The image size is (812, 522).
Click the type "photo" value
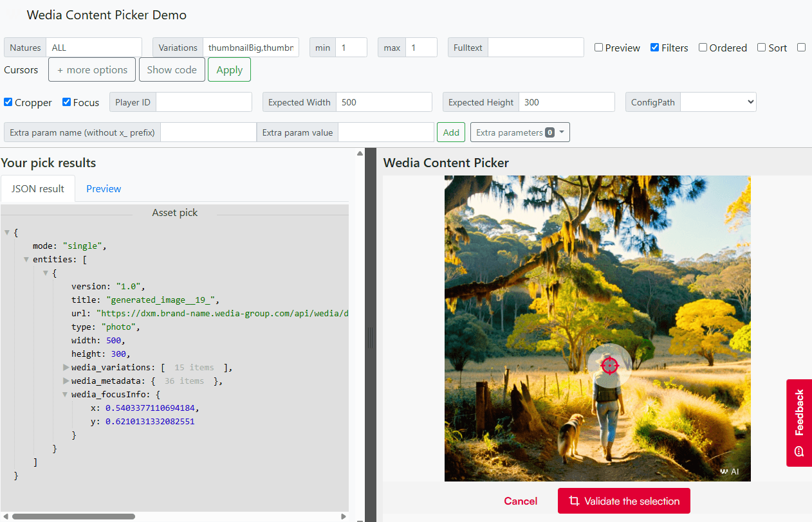point(120,327)
